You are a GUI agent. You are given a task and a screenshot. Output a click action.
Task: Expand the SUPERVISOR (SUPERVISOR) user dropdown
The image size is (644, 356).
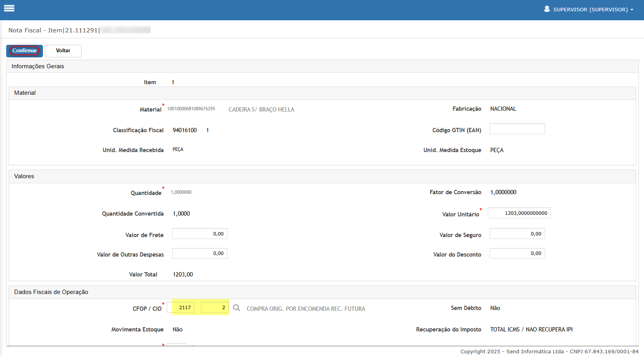pos(593,9)
